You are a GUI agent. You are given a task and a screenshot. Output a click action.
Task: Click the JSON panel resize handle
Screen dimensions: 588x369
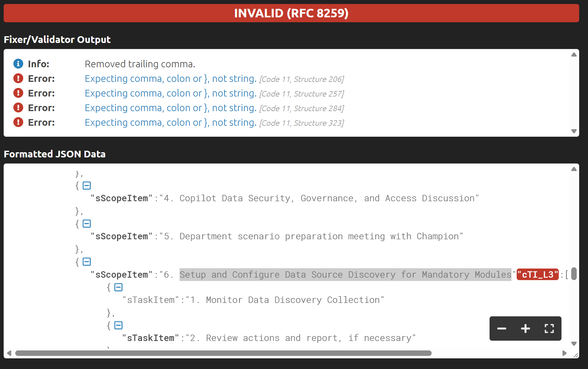tap(576, 355)
